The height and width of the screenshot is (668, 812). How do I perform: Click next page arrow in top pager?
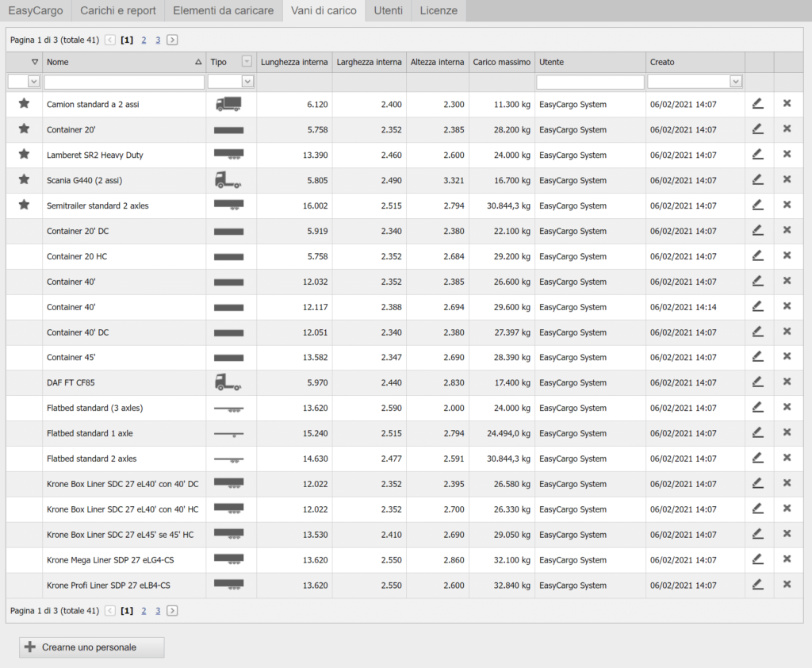tap(172, 40)
